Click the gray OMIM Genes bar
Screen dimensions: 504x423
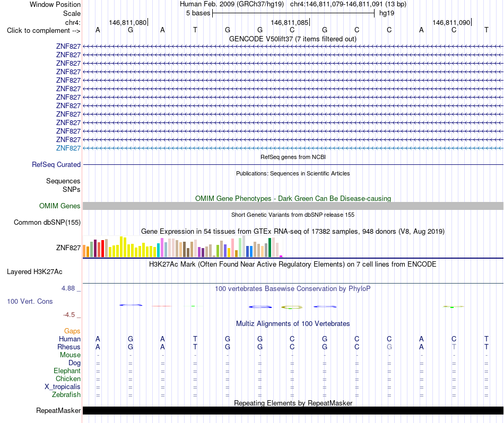point(293,206)
